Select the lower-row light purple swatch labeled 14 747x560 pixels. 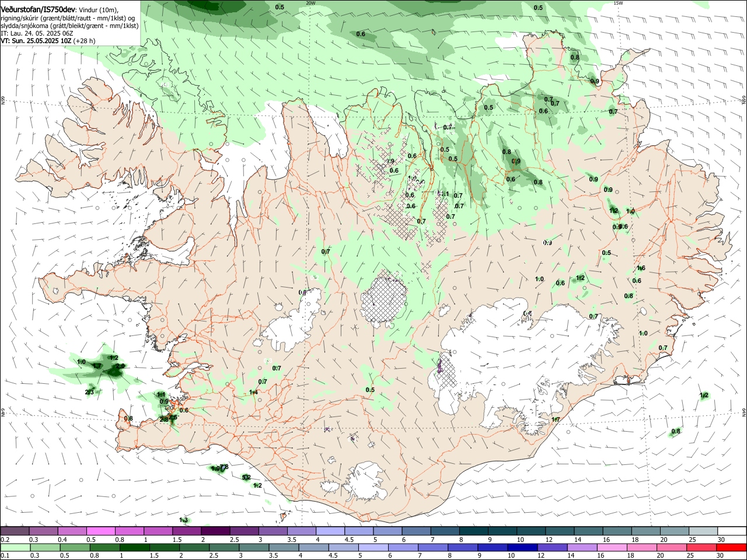point(582,548)
